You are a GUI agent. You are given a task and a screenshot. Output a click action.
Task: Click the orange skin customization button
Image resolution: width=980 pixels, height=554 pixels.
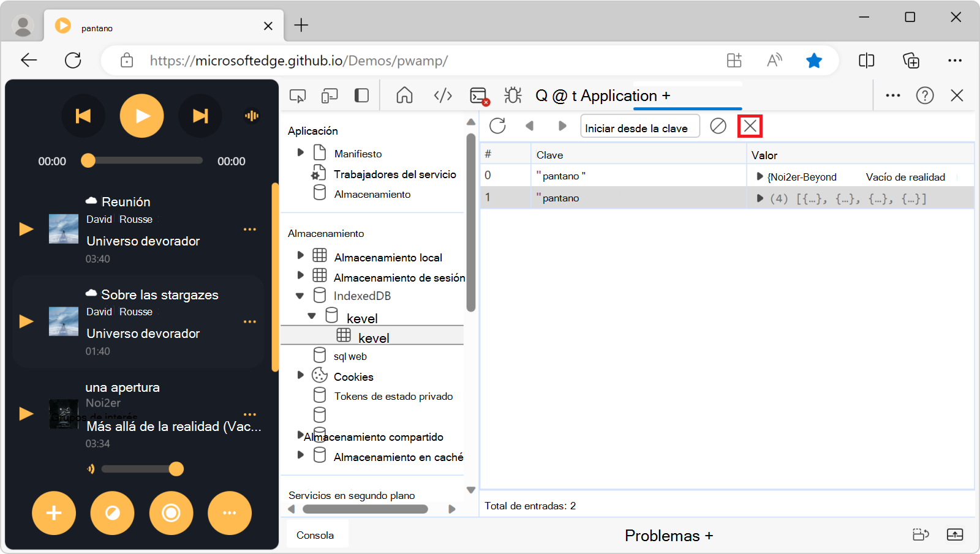[112, 513]
